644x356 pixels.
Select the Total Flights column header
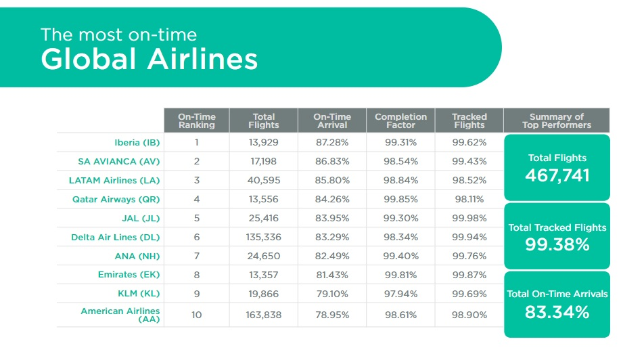[x=263, y=120]
